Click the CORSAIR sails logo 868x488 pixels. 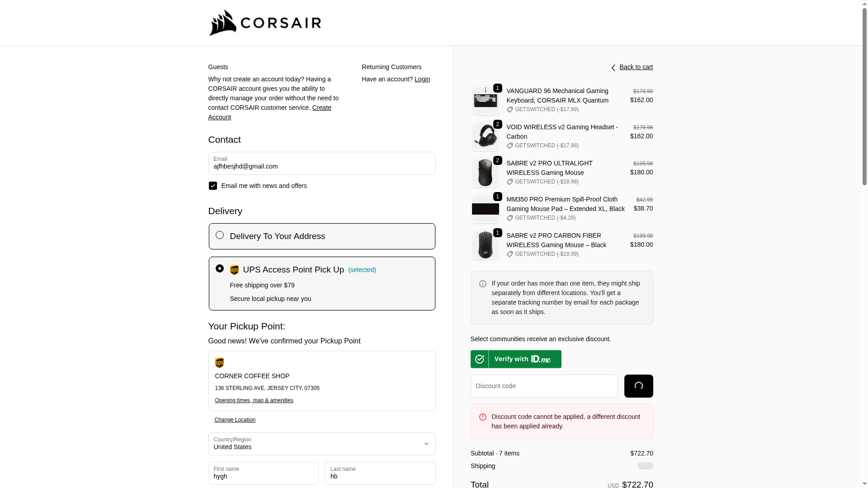[222, 23]
